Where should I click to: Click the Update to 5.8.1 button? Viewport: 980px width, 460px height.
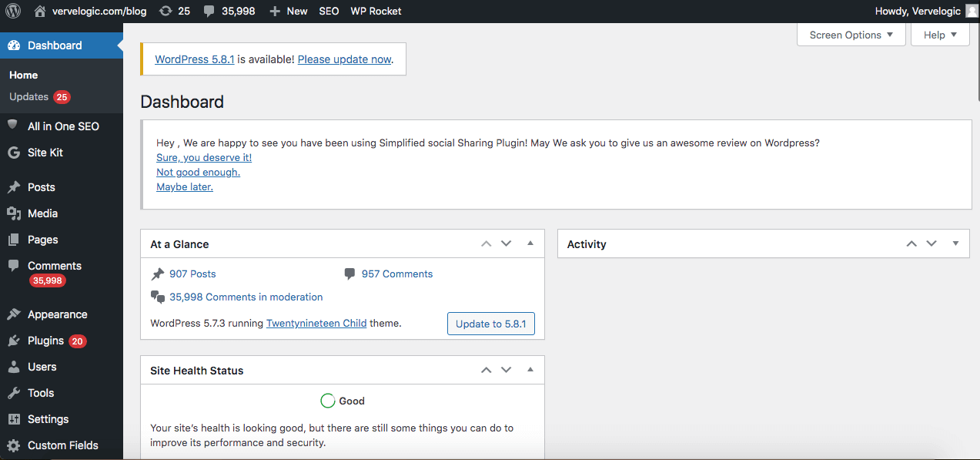pyautogui.click(x=490, y=323)
